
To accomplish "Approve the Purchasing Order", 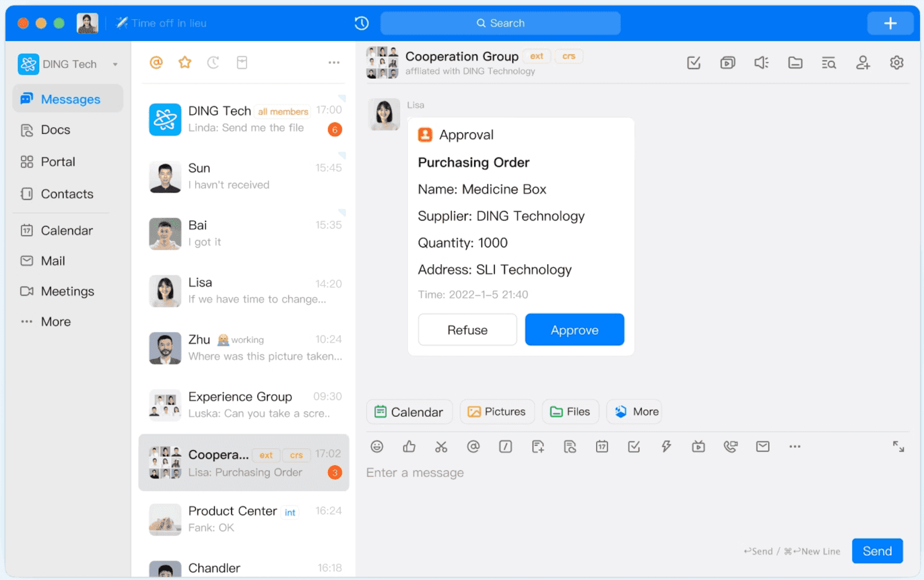I will click(575, 330).
